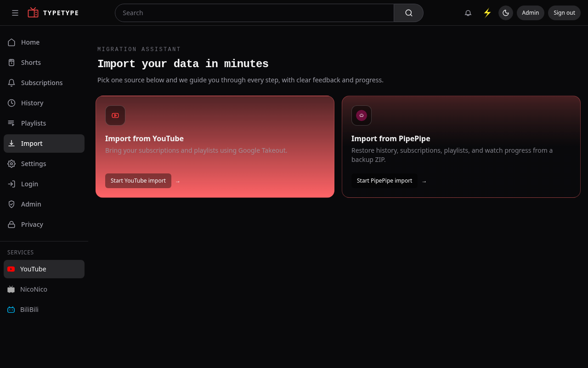Click the Subscriptions bell icon in sidebar
The width and height of the screenshot is (588, 368).
point(11,83)
